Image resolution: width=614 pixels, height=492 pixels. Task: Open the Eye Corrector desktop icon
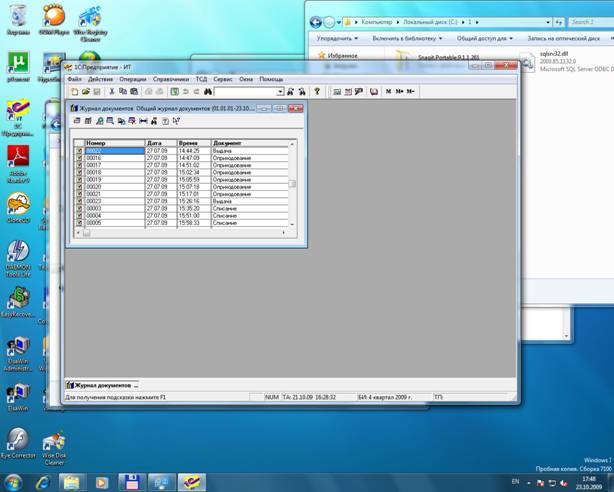click(x=18, y=443)
